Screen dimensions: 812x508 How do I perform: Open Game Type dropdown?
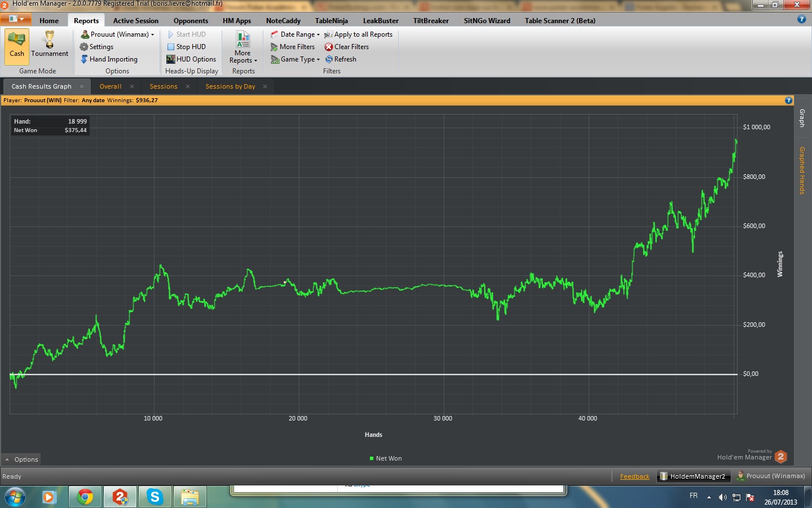tap(295, 59)
